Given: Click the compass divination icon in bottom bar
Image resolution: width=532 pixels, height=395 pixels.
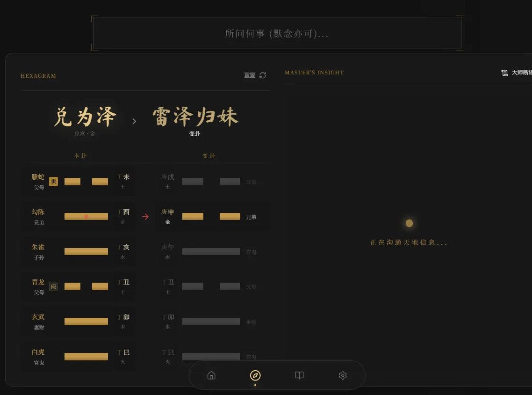Looking at the screenshot, I should tap(255, 375).
